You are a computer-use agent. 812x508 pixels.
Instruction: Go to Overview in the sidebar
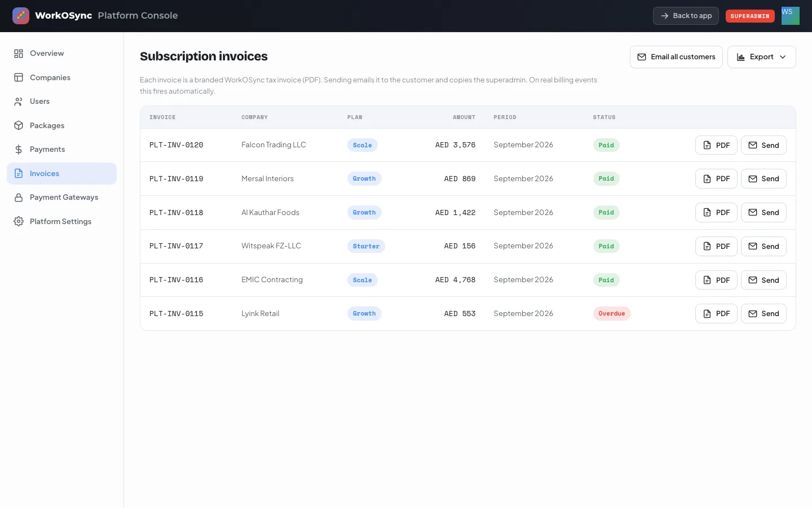62,54
